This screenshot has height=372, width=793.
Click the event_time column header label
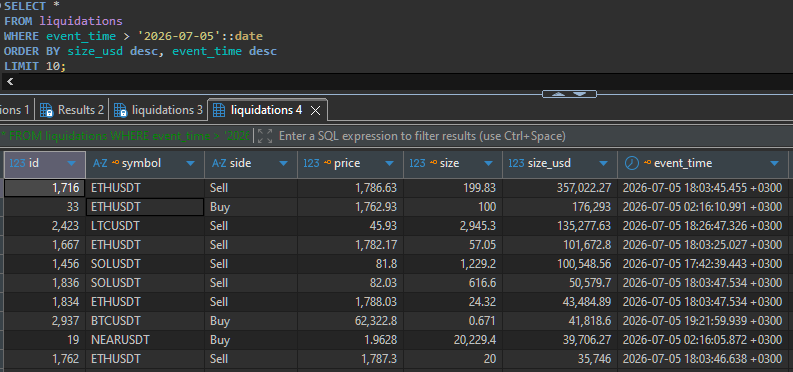(x=683, y=163)
